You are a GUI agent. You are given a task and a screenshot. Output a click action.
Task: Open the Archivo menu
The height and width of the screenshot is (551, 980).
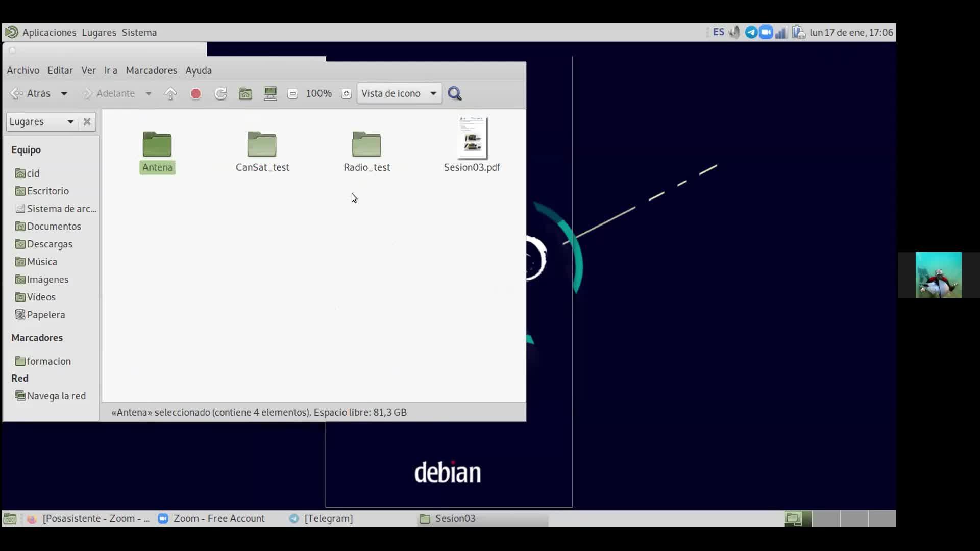pyautogui.click(x=23, y=70)
